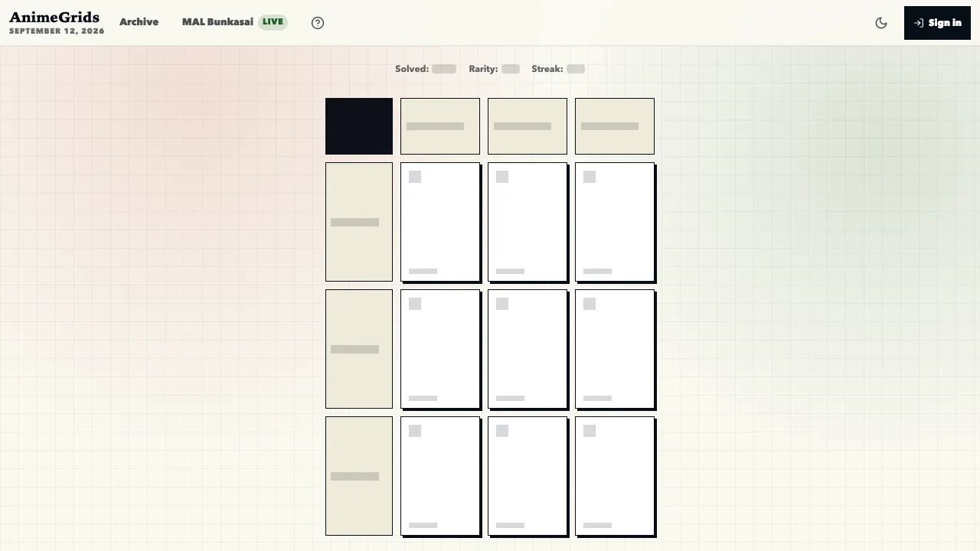Click the Sign in button
Screen dimensions: 980x551
tap(937, 23)
